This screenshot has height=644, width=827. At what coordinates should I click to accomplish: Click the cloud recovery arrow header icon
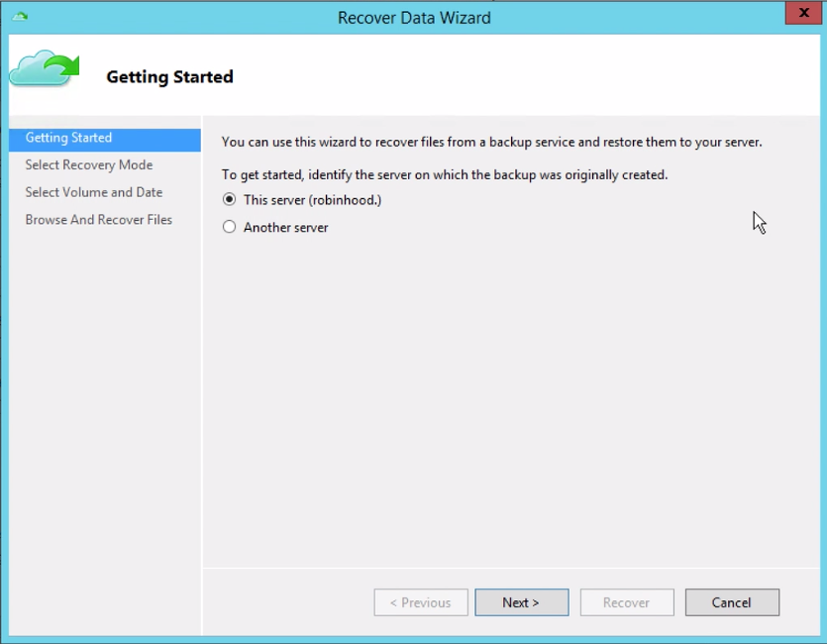click(45, 68)
